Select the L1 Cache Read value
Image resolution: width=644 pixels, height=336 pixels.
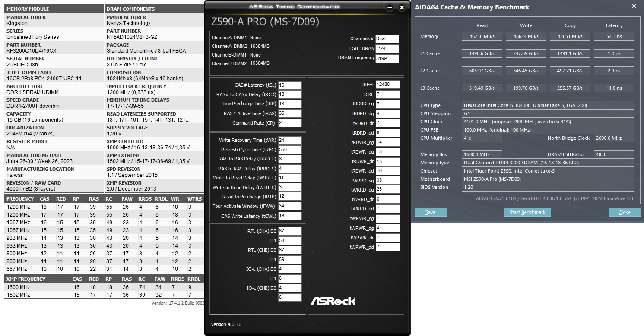tap(482, 53)
